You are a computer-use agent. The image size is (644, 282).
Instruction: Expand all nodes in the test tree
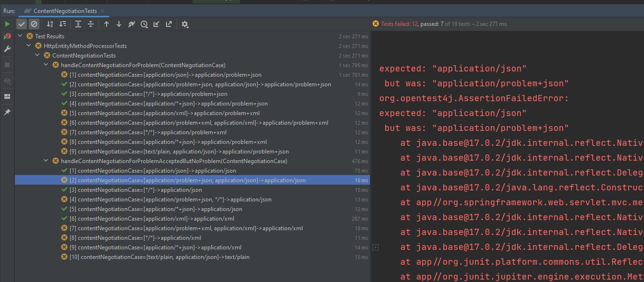click(x=78, y=24)
